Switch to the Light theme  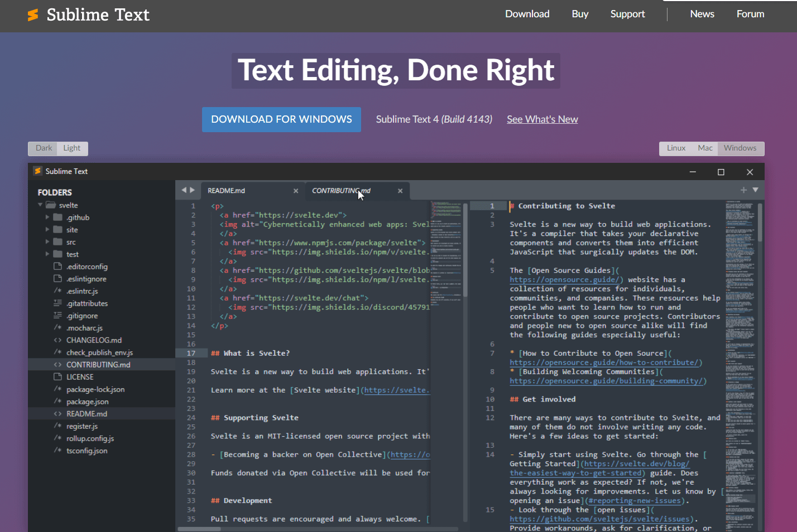pos(71,148)
